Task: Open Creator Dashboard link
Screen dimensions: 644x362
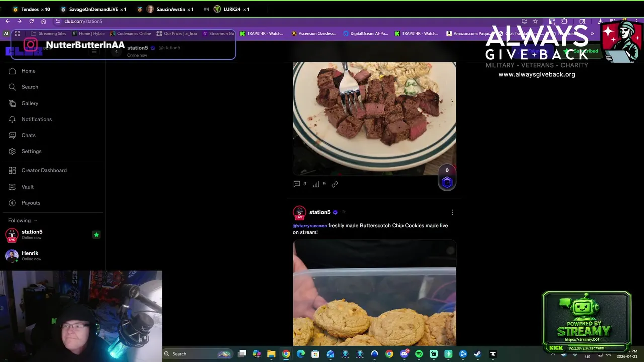Action: pyautogui.click(x=38, y=170)
